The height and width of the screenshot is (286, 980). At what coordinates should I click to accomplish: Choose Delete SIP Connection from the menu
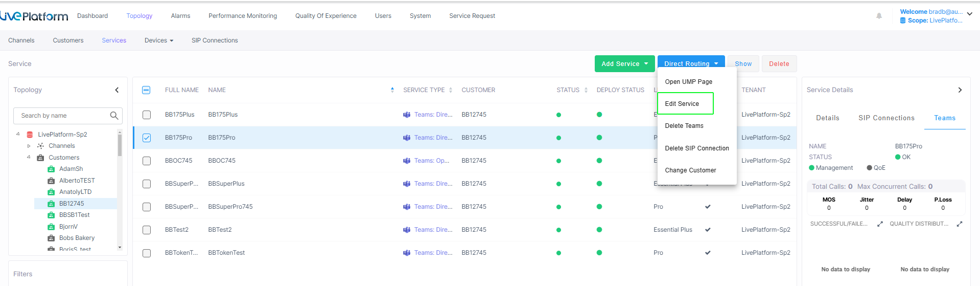tap(697, 148)
